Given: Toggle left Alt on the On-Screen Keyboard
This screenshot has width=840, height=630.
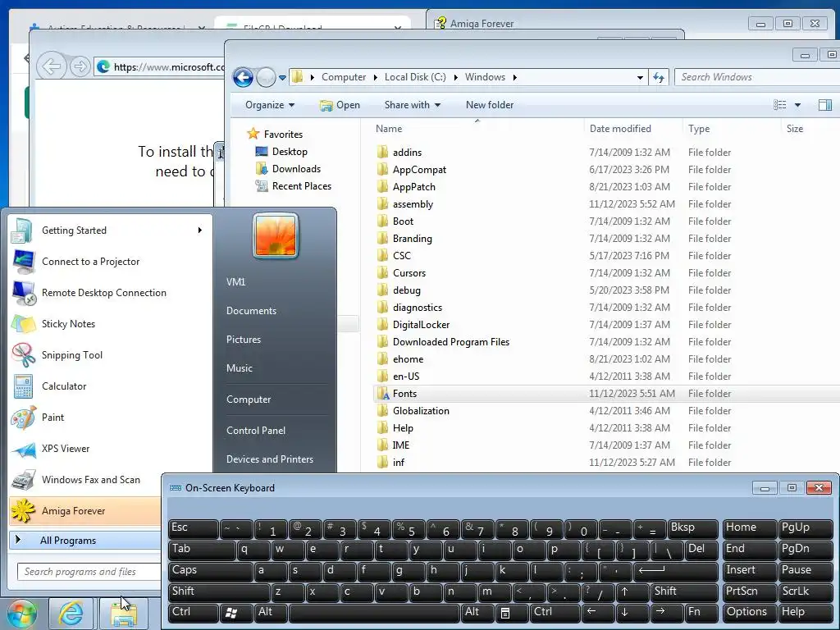Looking at the screenshot, I should [x=272, y=613].
